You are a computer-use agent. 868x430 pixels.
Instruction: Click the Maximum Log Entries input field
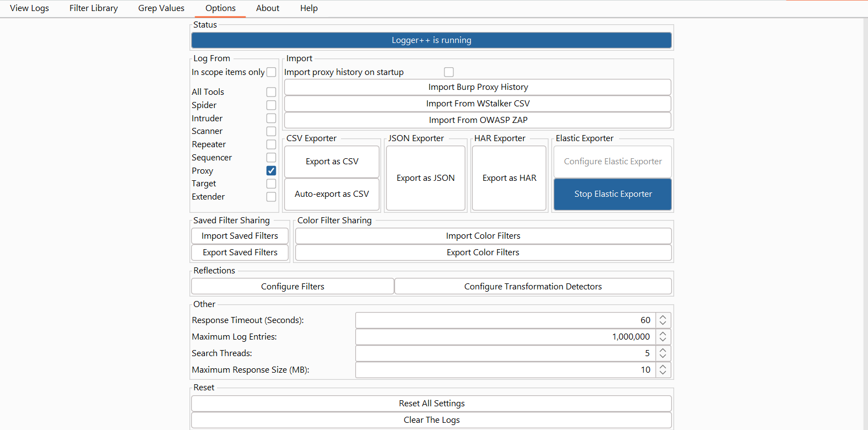[505, 337]
